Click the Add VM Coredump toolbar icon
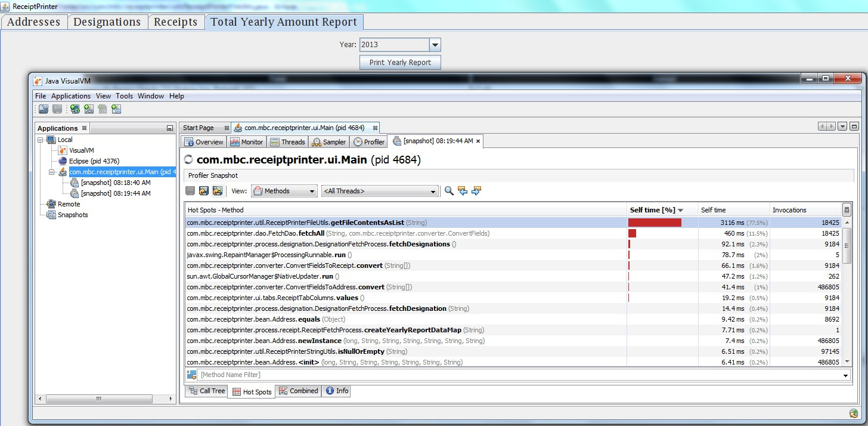 tap(103, 109)
